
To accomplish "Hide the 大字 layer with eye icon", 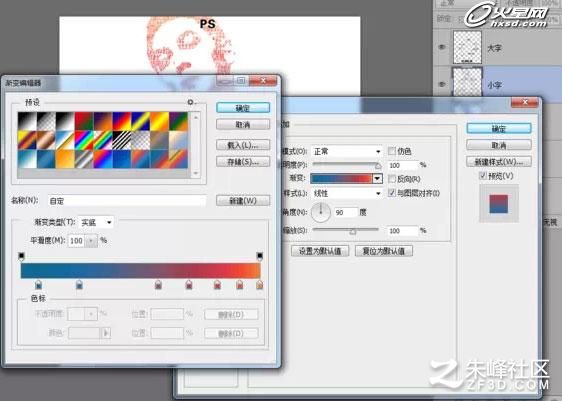I will 442,47.
